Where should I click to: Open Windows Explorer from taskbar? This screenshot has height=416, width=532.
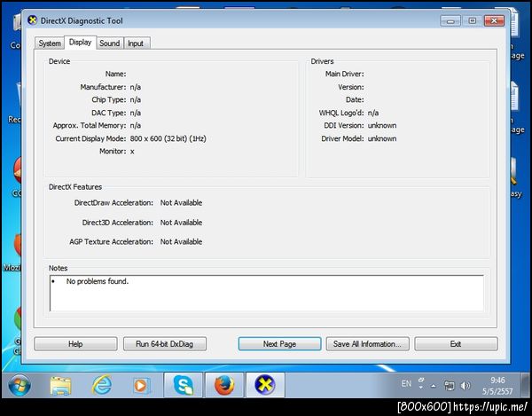point(60,386)
